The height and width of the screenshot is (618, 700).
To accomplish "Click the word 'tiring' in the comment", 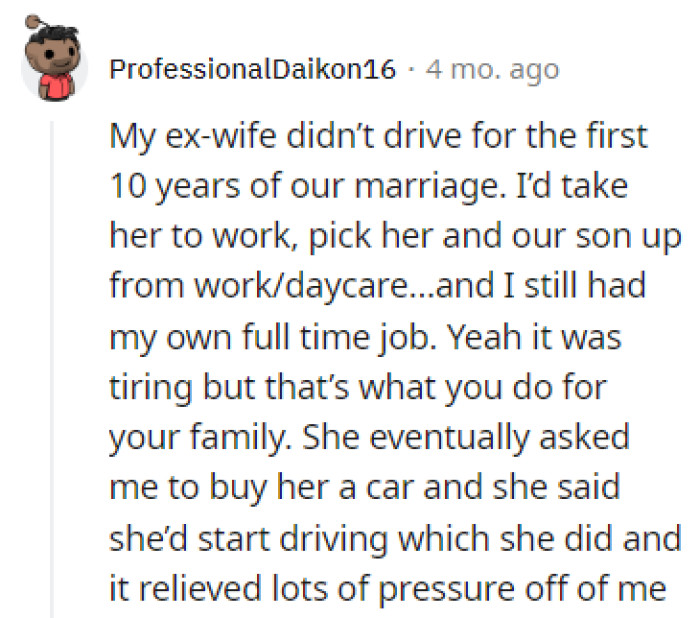I will pos(147,388).
